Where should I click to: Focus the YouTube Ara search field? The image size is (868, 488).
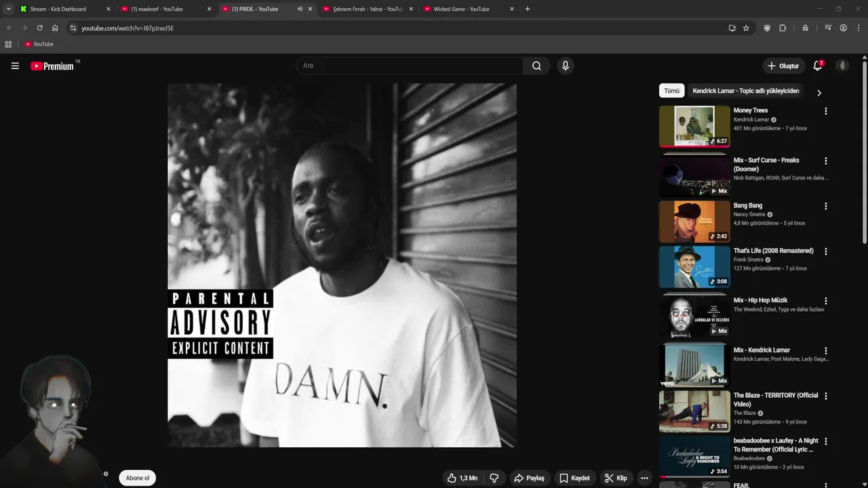click(x=409, y=66)
